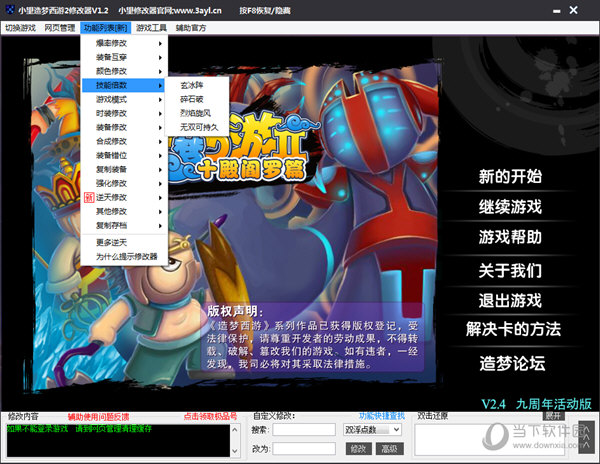Image resolution: width=600 pixels, height=464 pixels.
Task: Open the 逆天修改 menu entry
Action: click(124, 197)
